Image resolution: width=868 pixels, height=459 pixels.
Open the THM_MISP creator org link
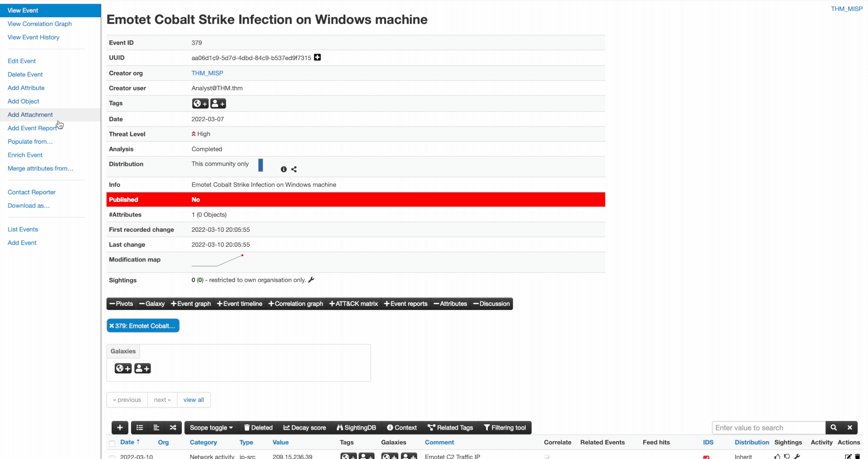point(208,73)
